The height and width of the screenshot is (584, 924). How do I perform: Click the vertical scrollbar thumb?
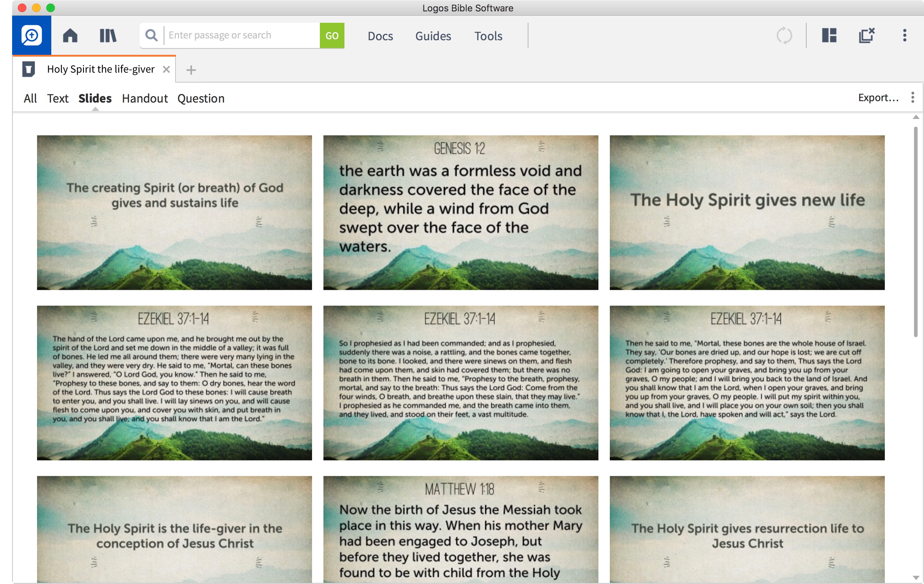click(x=915, y=231)
